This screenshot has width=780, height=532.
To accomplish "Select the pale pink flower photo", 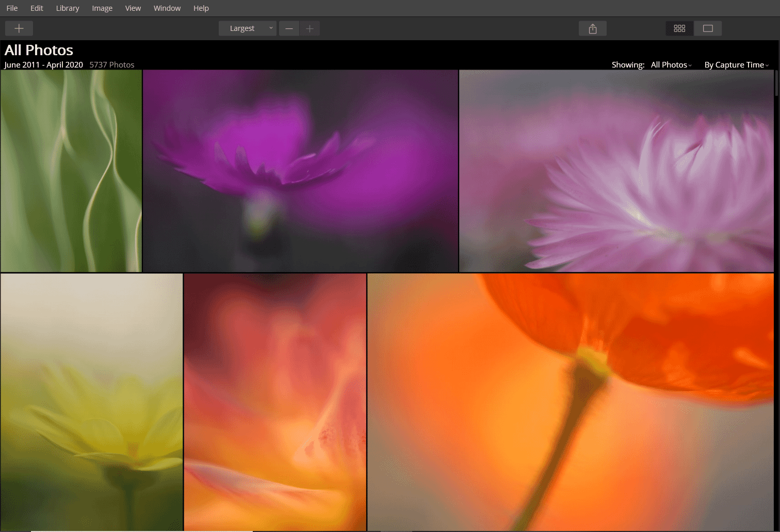I will tap(616, 171).
